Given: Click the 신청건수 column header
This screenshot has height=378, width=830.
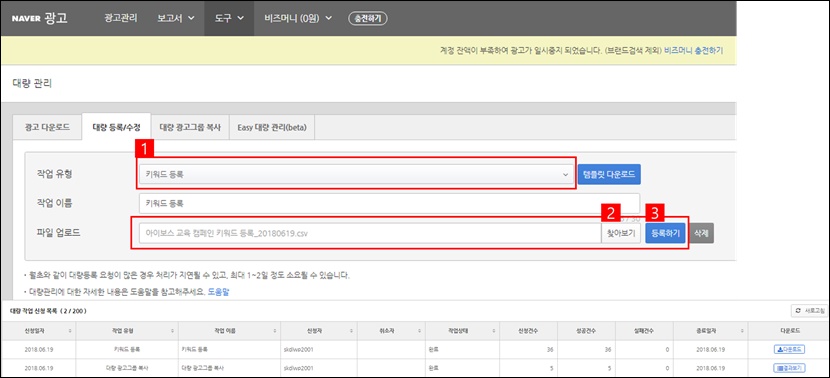Looking at the screenshot, I should (528, 330).
